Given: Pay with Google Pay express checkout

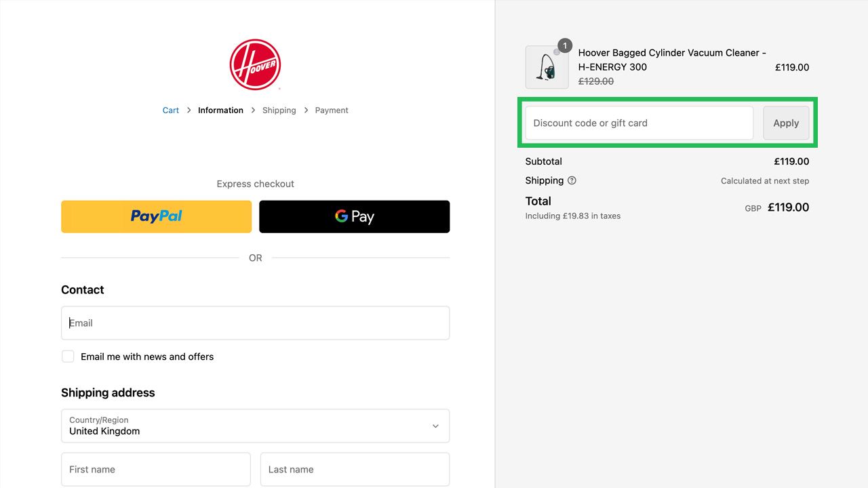Looking at the screenshot, I should [x=355, y=216].
